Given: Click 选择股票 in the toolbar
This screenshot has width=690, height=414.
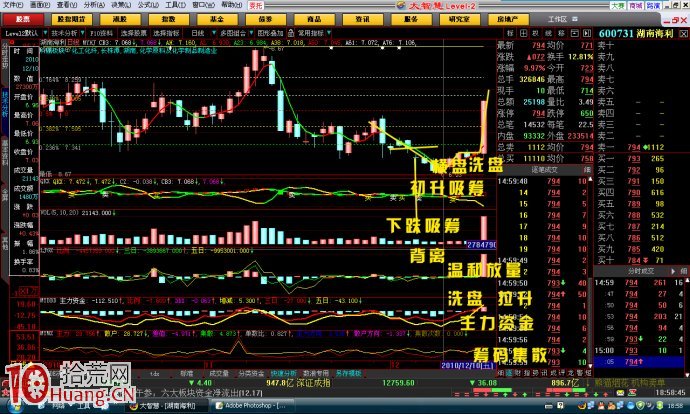Looking at the screenshot, I should [134, 33].
